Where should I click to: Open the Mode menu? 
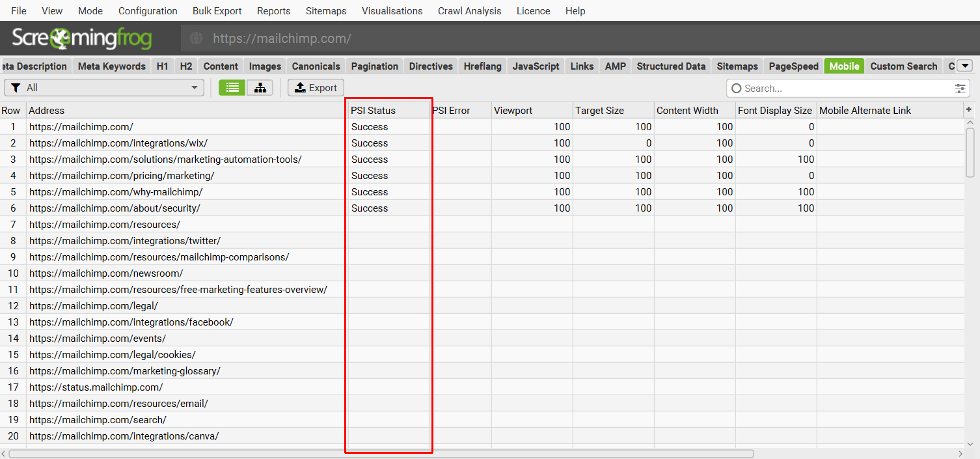(x=90, y=11)
